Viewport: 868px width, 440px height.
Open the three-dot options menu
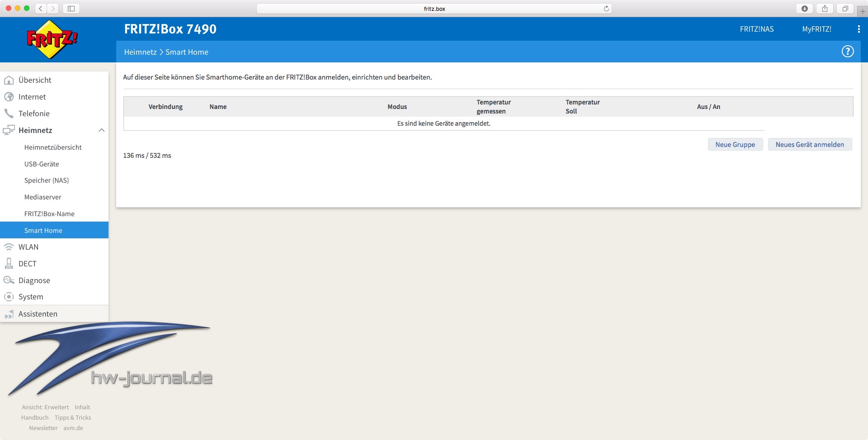point(859,29)
